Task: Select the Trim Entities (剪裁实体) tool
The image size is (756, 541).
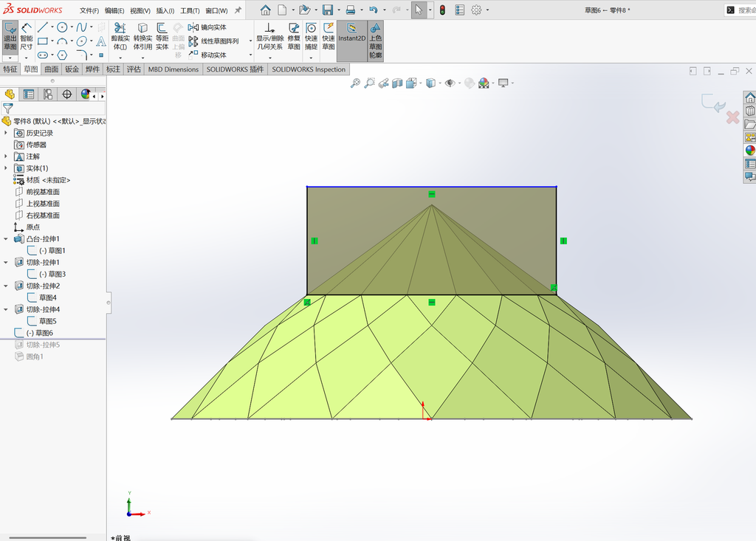Action: click(120, 37)
